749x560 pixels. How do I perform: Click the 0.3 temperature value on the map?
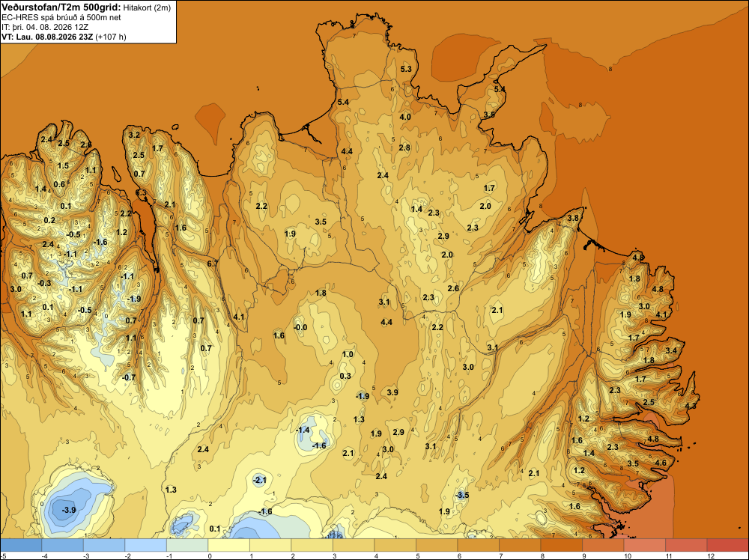(345, 376)
